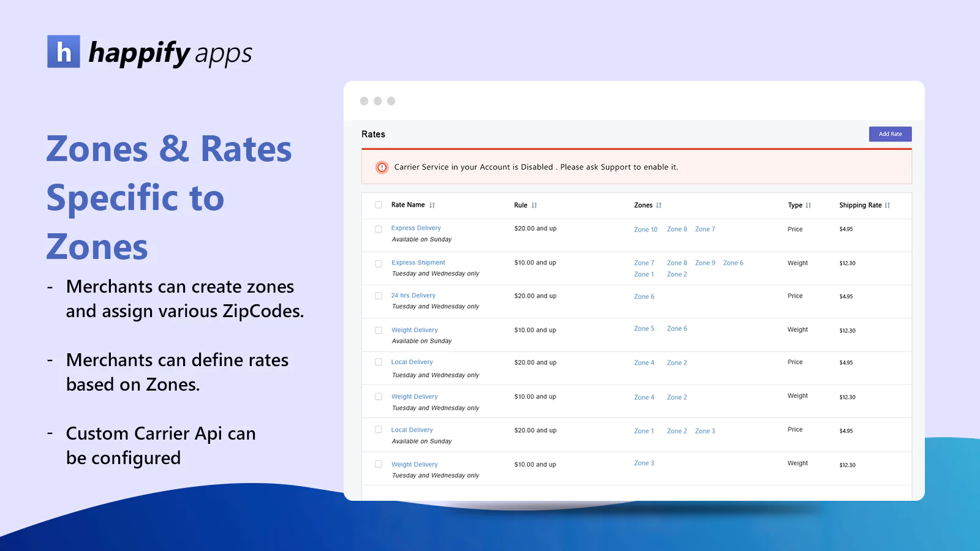
Task: Click 'Available on Sunday' under Express Delivery
Action: (421, 239)
